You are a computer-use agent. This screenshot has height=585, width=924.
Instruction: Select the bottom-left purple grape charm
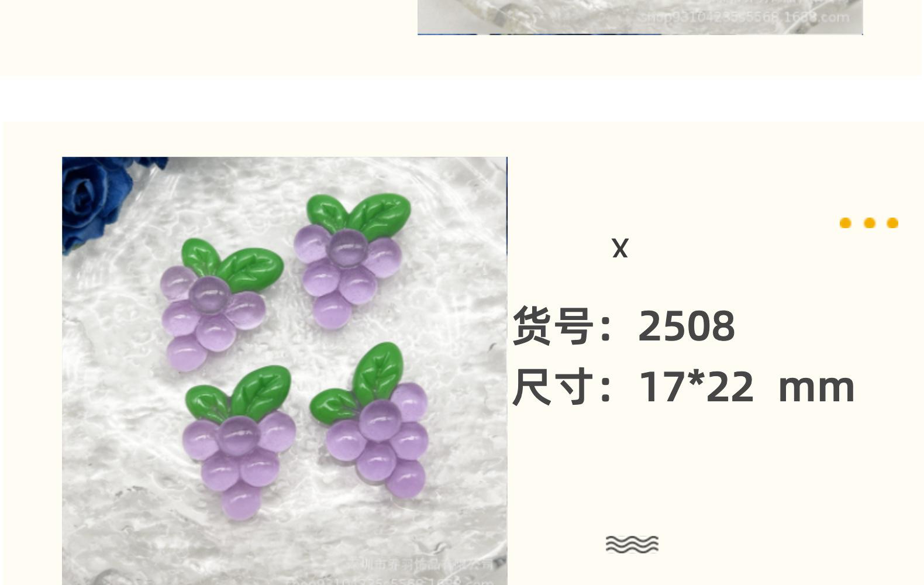[238, 442]
